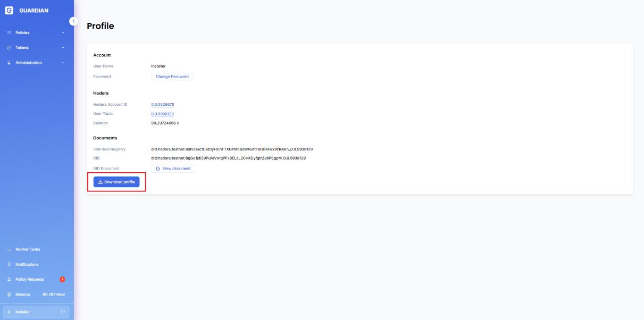The height and width of the screenshot is (320, 644).
Task: Open Worker Tasks from the sidebar
Action: pos(28,249)
